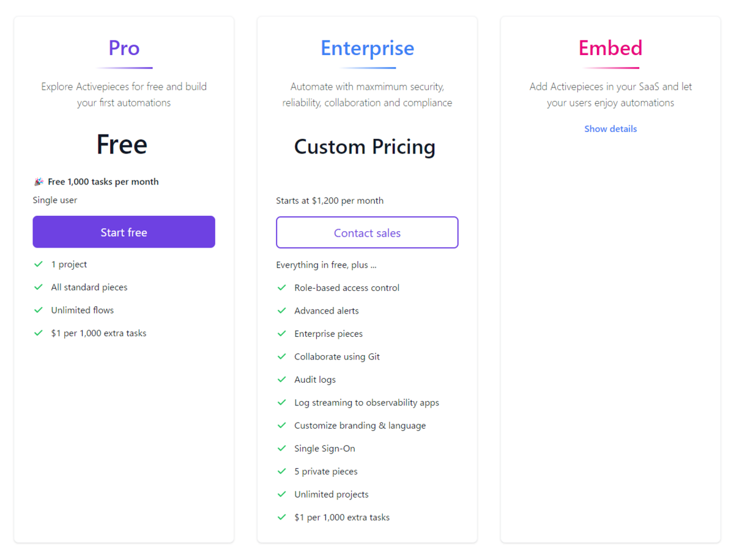Click the Custom Pricing text
The height and width of the screenshot is (560, 734).
(x=365, y=147)
